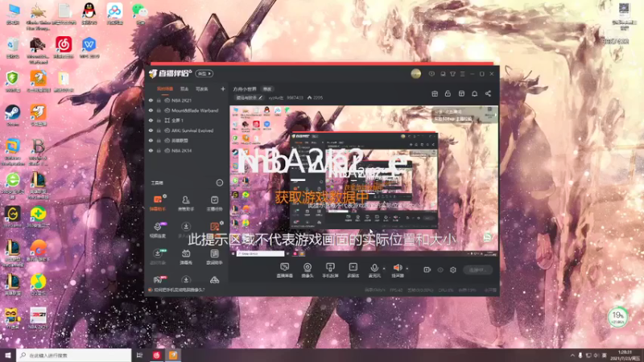644x362 pixels.
Task: Open the tab between the orange tab and 可 tab
Action: coord(184,88)
